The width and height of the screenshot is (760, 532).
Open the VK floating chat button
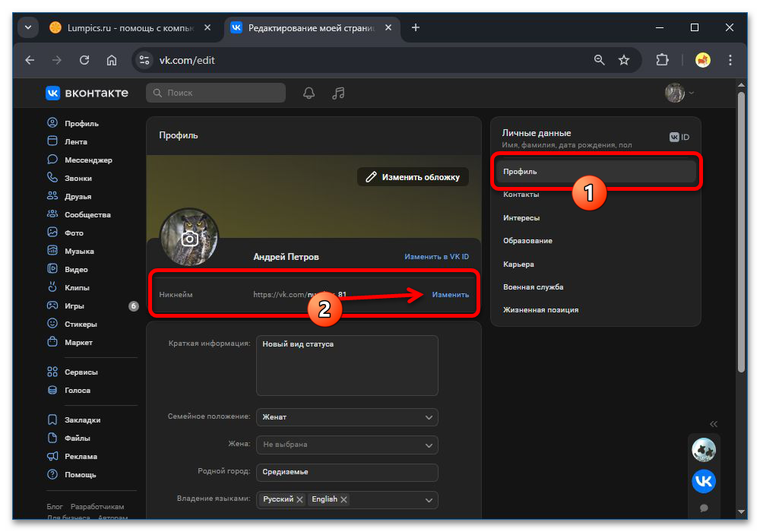pyautogui.click(x=704, y=481)
